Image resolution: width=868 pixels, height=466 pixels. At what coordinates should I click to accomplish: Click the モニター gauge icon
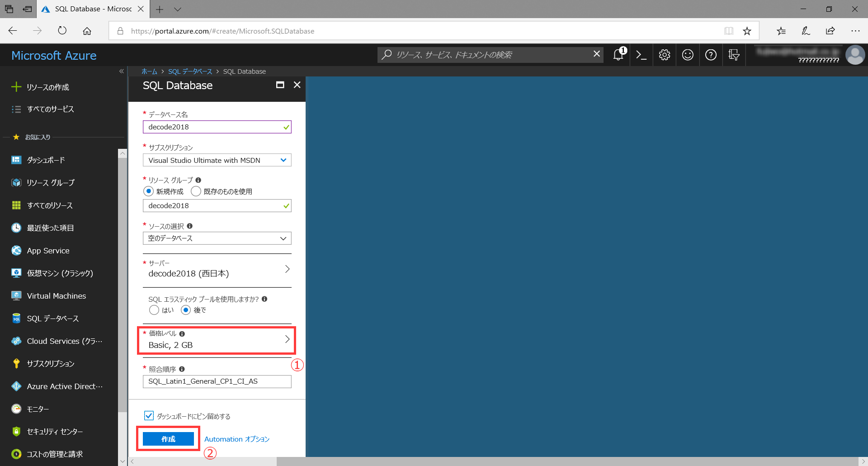16,409
